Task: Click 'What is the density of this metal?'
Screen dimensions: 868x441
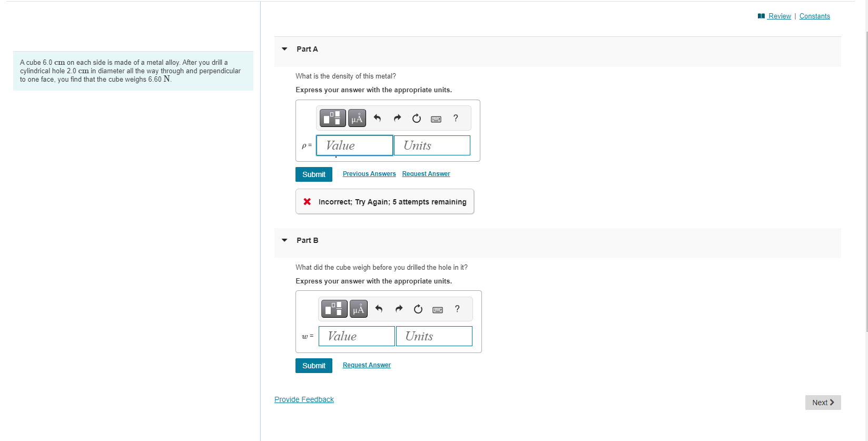Action: [346, 76]
